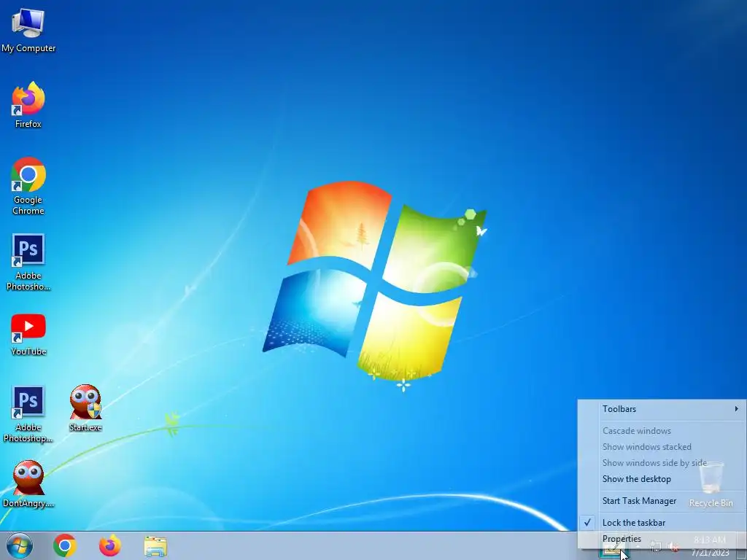Select the Photoshop shortcut beside Start.exe
The height and width of the screenshot is (560, 747).
pos(28,414)
